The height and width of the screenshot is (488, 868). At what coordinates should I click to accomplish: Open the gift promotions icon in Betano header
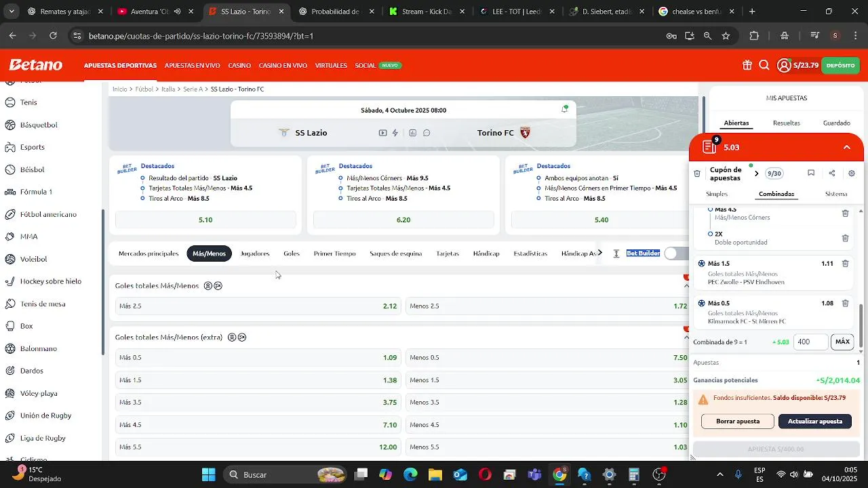[x=747, y=65]
